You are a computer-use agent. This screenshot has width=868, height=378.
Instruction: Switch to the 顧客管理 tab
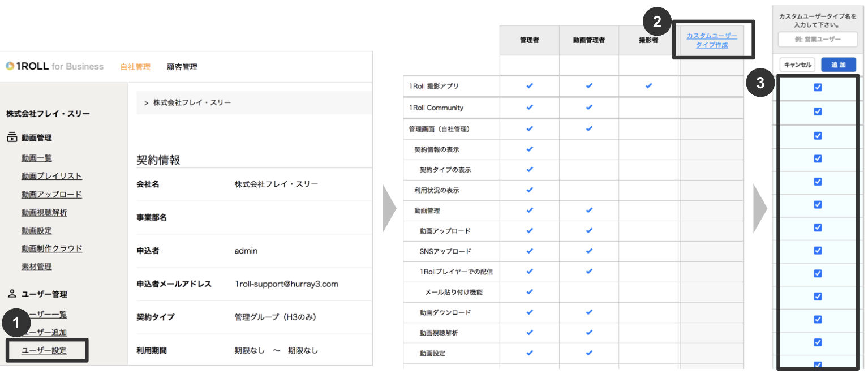click(x=181, y=66)
